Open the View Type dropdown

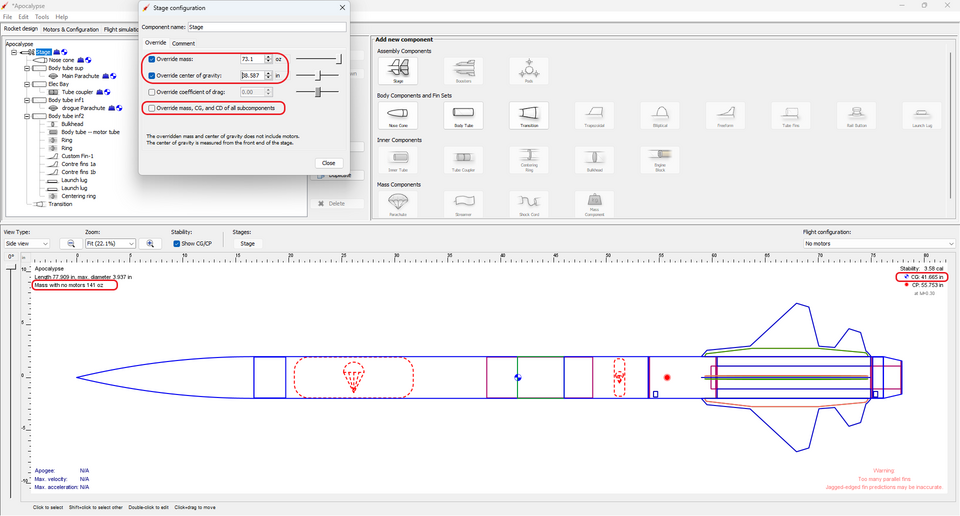tap(26, 244)
